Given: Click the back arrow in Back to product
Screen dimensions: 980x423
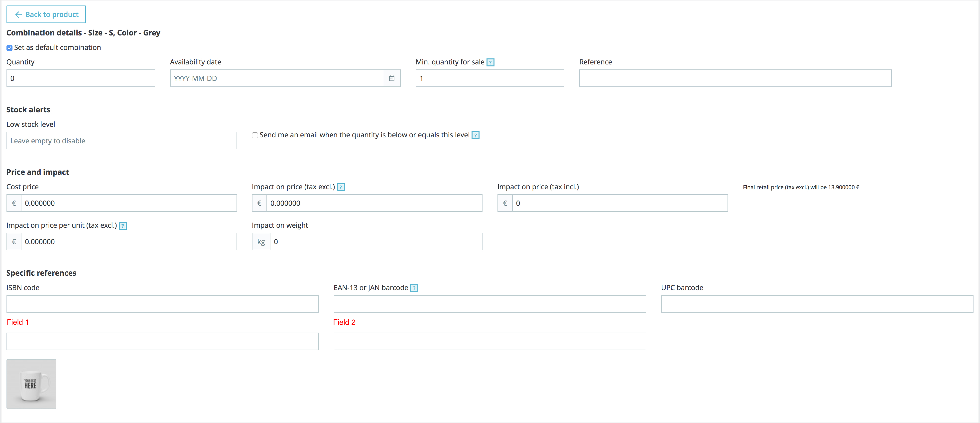Looking at the screenshot, I should click(x=18, y=14).
